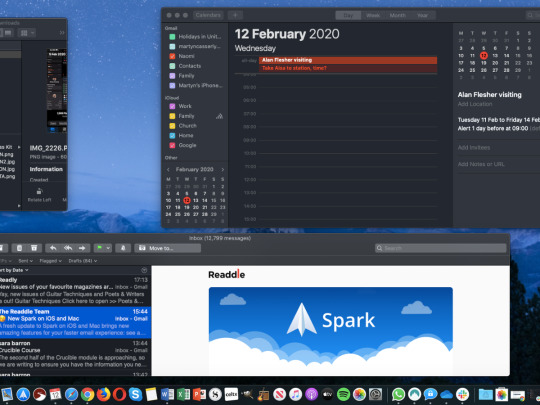
Task: Launch Firefox from the Dock
Action: coord(103,394)
